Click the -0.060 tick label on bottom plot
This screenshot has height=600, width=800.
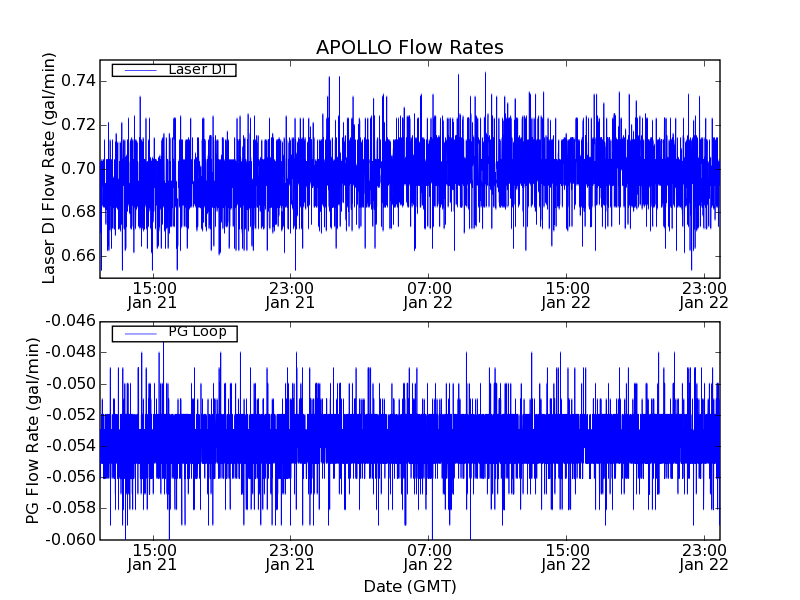[x=71, y=539]
